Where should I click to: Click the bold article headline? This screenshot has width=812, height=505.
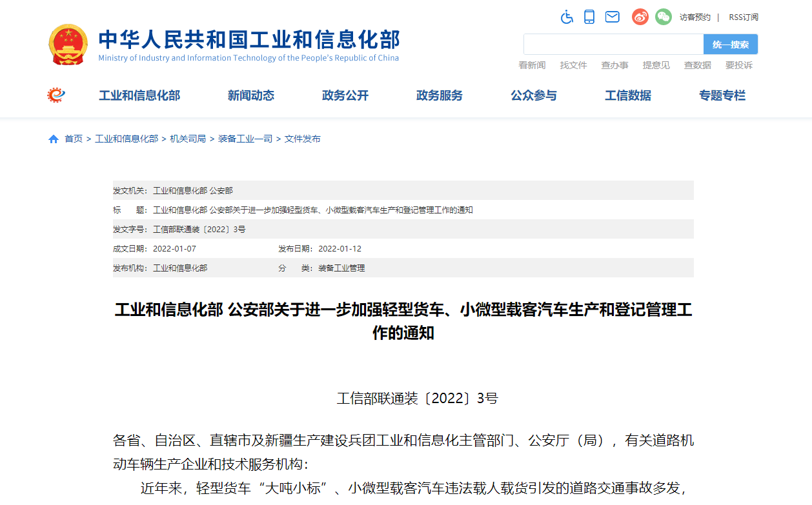[x=403, y=321]
